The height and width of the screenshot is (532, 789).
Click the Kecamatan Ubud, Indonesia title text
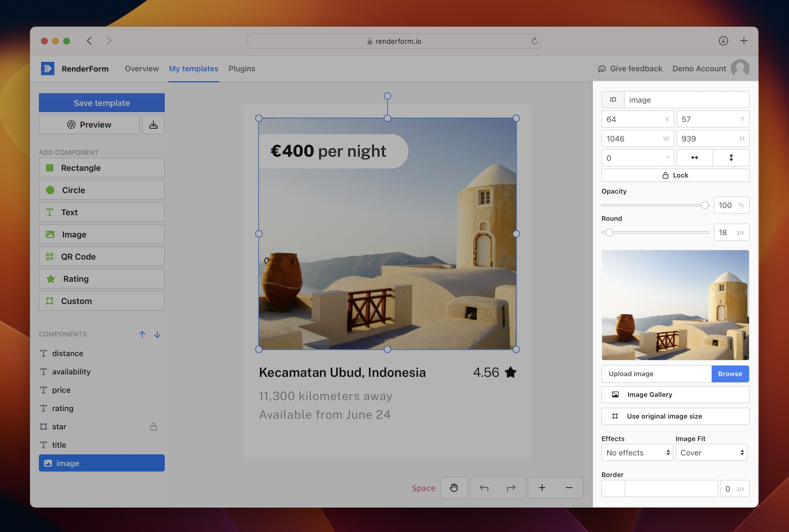[x=342, y=373]
